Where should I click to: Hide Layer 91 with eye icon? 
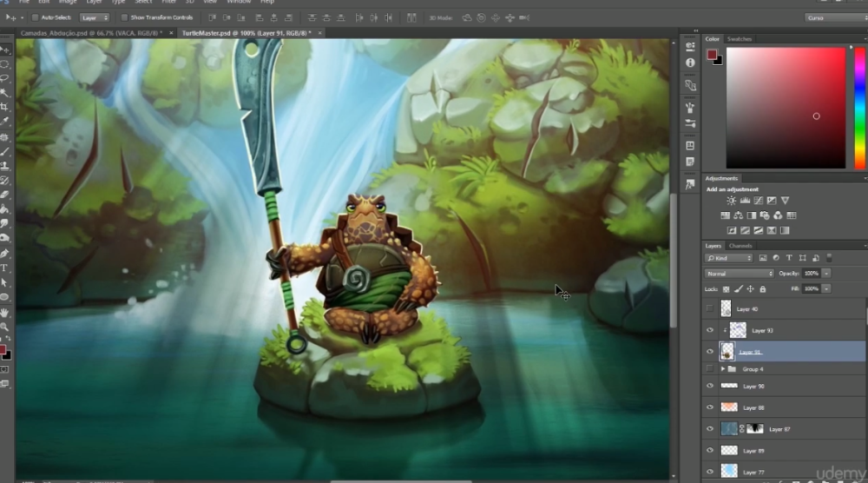[710, 352]
